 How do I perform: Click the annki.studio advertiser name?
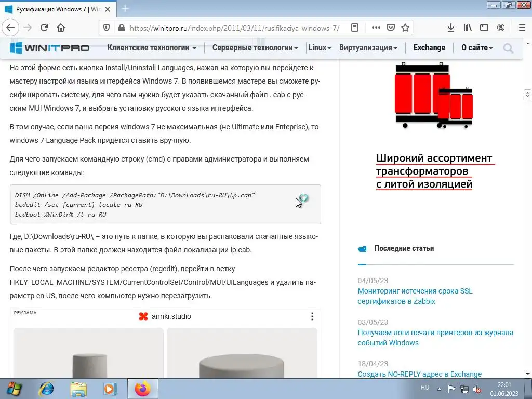(x=171, y=316)
